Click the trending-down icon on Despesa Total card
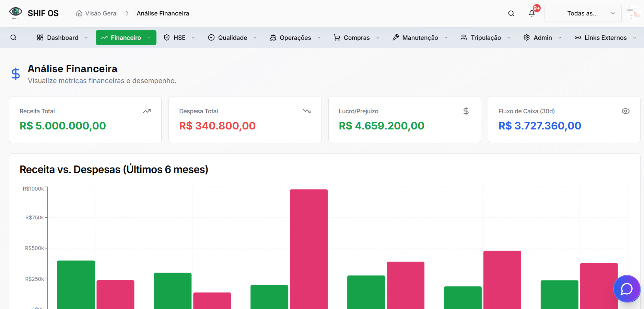This screenshot has width=644, height=309. point(306,111)
